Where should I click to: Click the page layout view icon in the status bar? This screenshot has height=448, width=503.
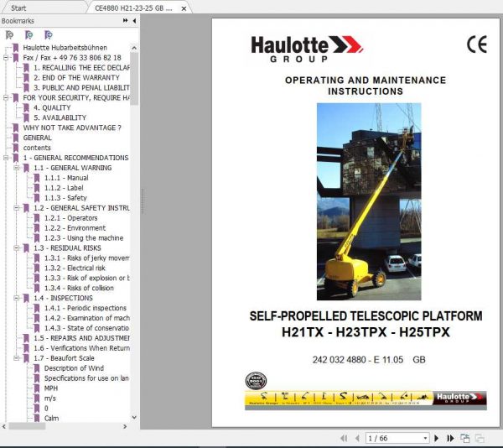click(x=466, y=438)
